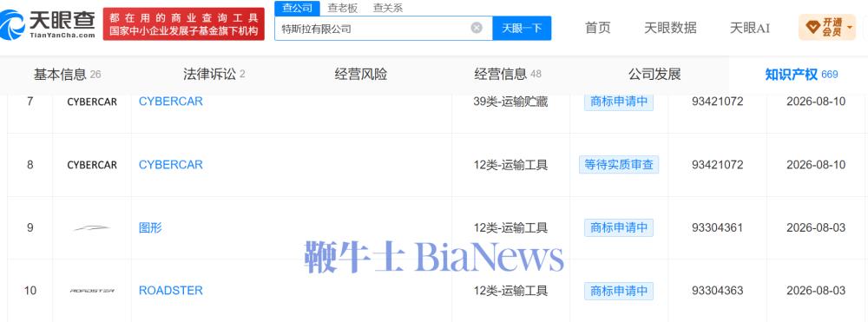Open the TianYanCha logo homepage
Image resolution: width=868 pixels, height=322 pixels.
48,24
